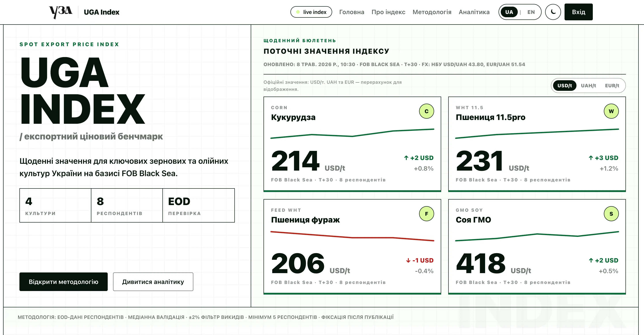The width and height of the screenshot is (644, 335).
Task: Click the '4 КУЛЬТУРИ' stat box
Action: tap(55, 205)
